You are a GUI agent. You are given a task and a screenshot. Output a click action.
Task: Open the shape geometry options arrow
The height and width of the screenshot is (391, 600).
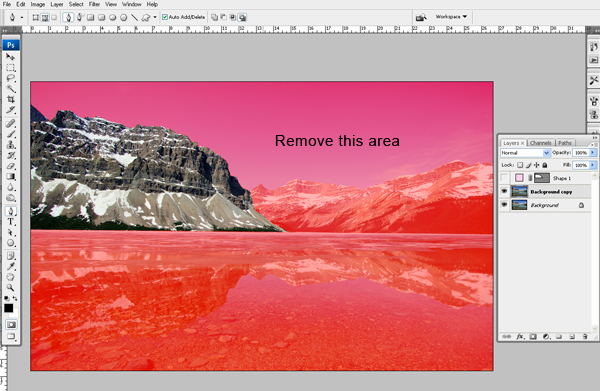tap(155, 17)
